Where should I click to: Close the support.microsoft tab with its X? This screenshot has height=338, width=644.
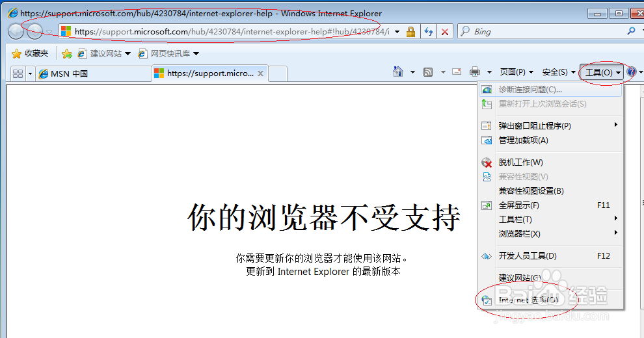click(x=260, y=74)
